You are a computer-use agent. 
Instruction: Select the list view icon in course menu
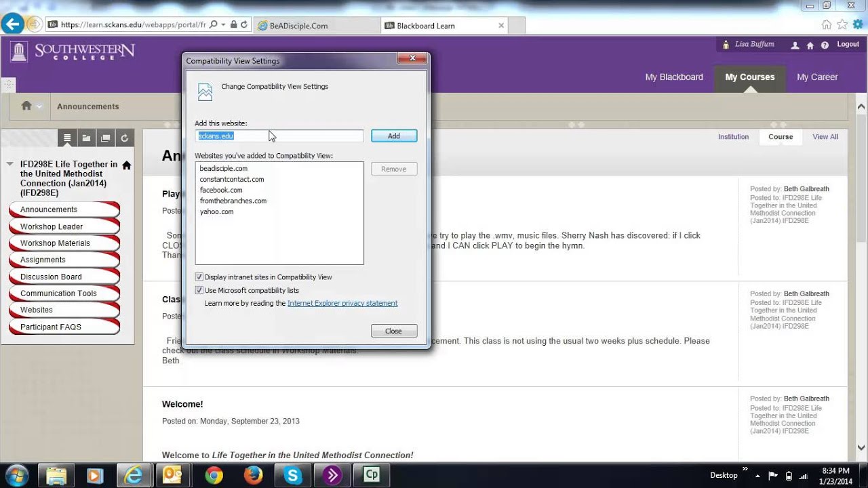67,138
